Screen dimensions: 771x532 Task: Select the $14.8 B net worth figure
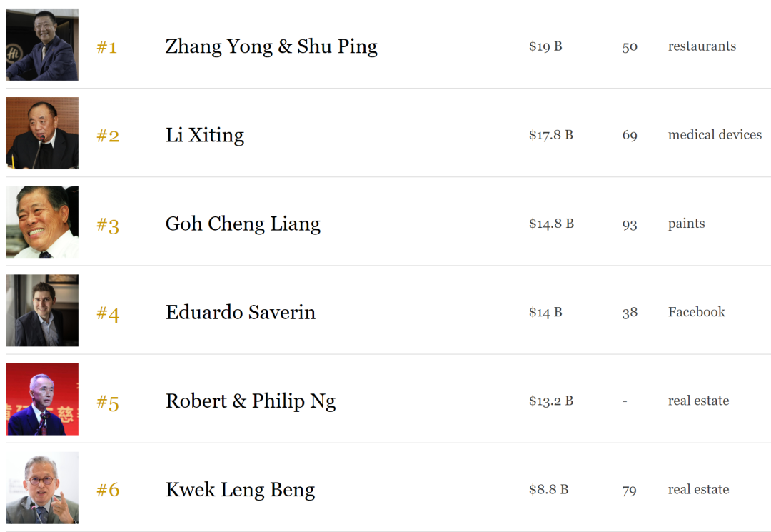click(551, 224)
